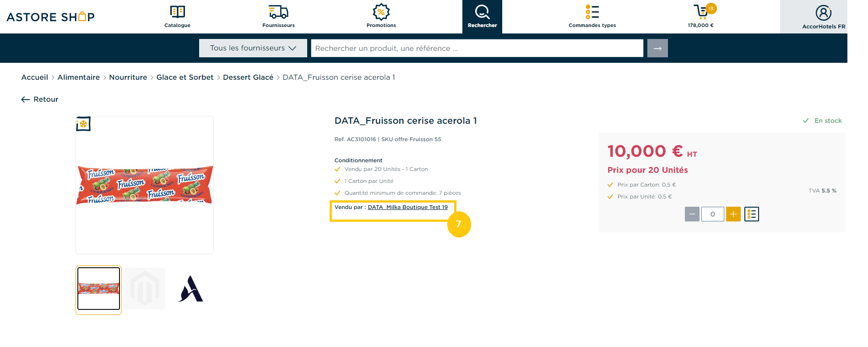Click the quantity input field
868x347 pixels.
(x=713, y=214)
